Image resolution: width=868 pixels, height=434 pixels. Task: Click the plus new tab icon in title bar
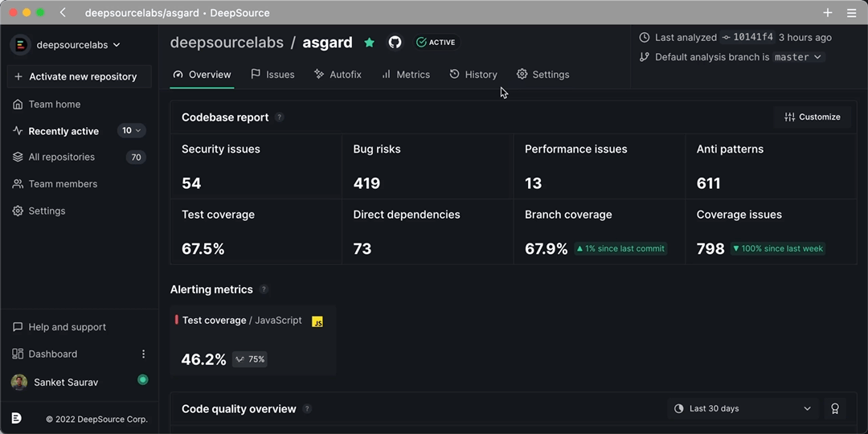(x=828, y=13)
